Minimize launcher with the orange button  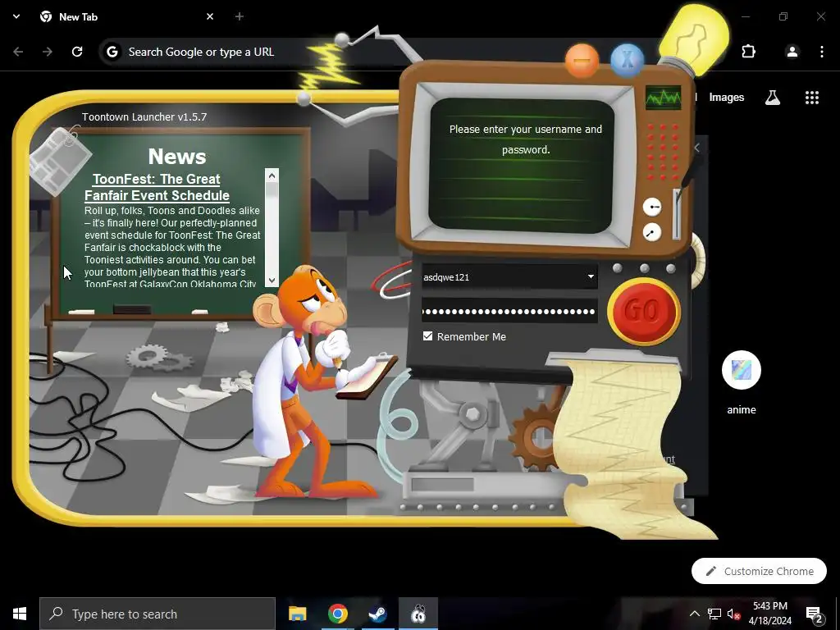click(x=582, y=61)
